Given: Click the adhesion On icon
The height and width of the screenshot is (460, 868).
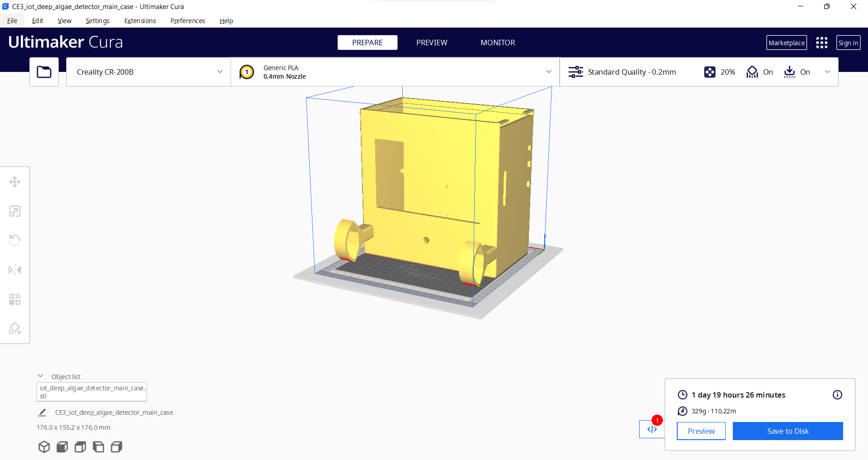Looking at the screenshot, I should (x=790, y=72).
